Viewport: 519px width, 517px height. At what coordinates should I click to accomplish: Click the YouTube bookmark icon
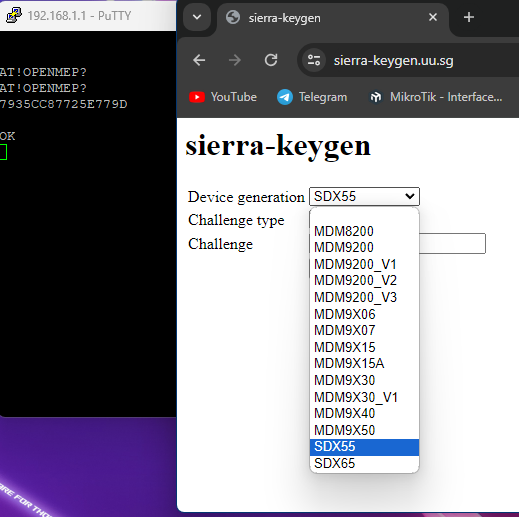click(x=197, y=97)
